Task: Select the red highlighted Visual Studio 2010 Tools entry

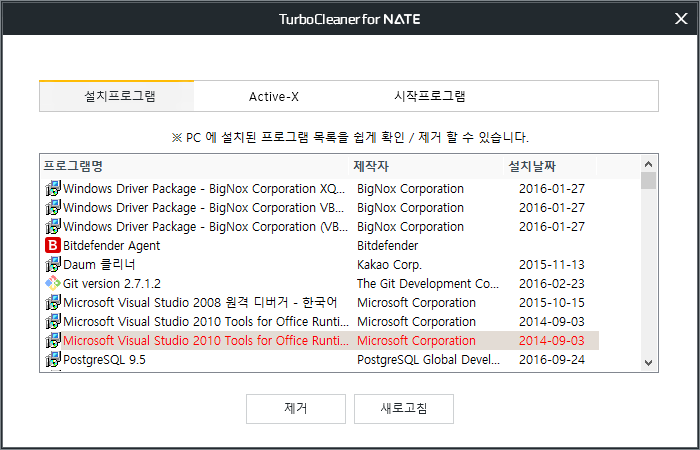Action: [206, 340]
